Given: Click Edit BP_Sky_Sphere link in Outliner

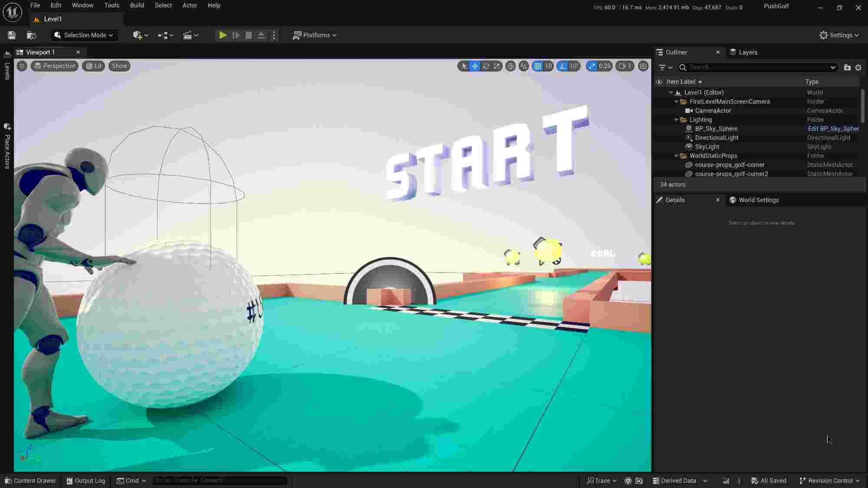Looking at the screenshot, I should (832, 128).
